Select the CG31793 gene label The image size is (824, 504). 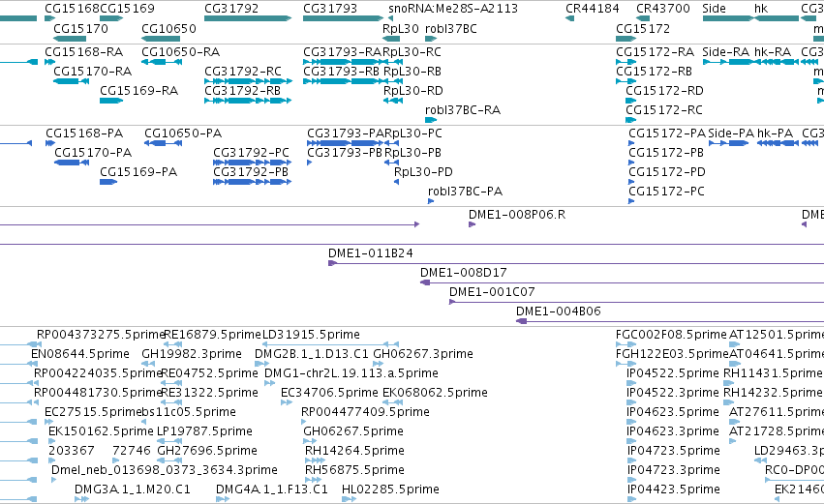tap(330, 9)
